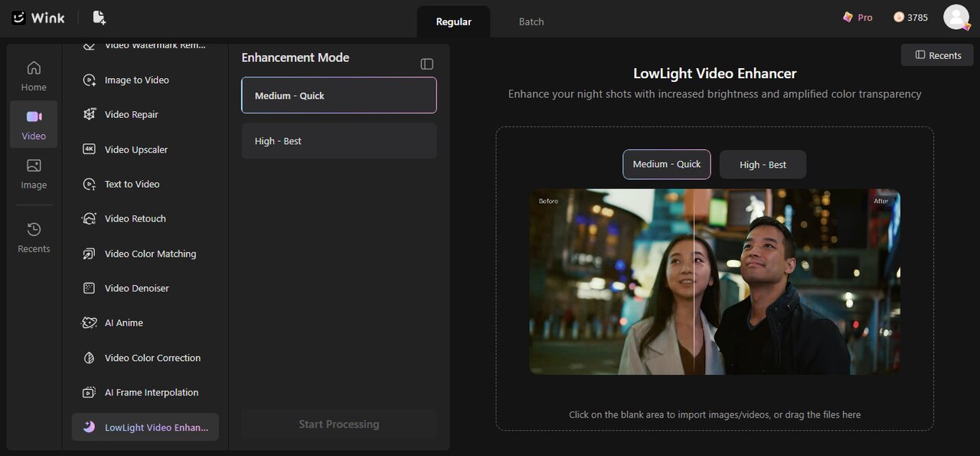
Task: Click the Text to Video icon
Action: pyautogui.click(x=89, y=184)
